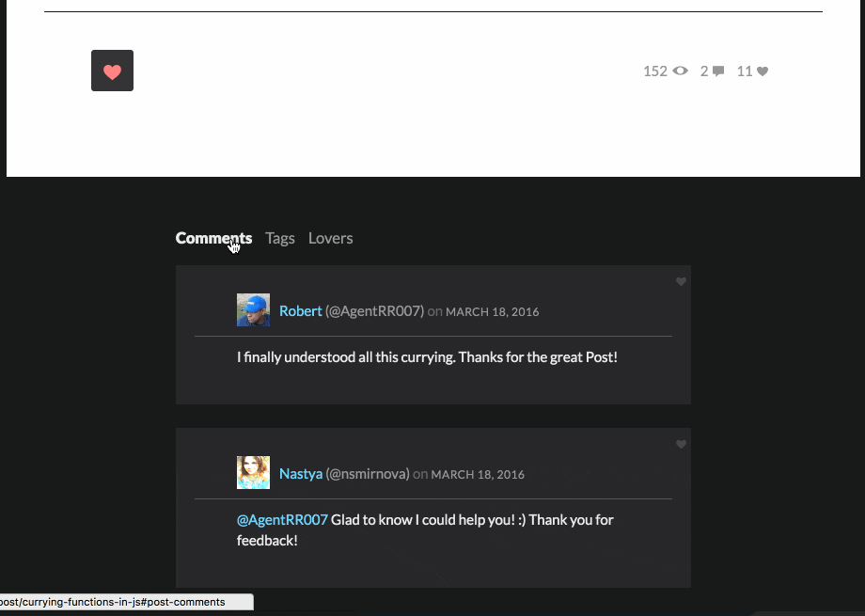Open the Lovers tab

[x=330, y=238]
